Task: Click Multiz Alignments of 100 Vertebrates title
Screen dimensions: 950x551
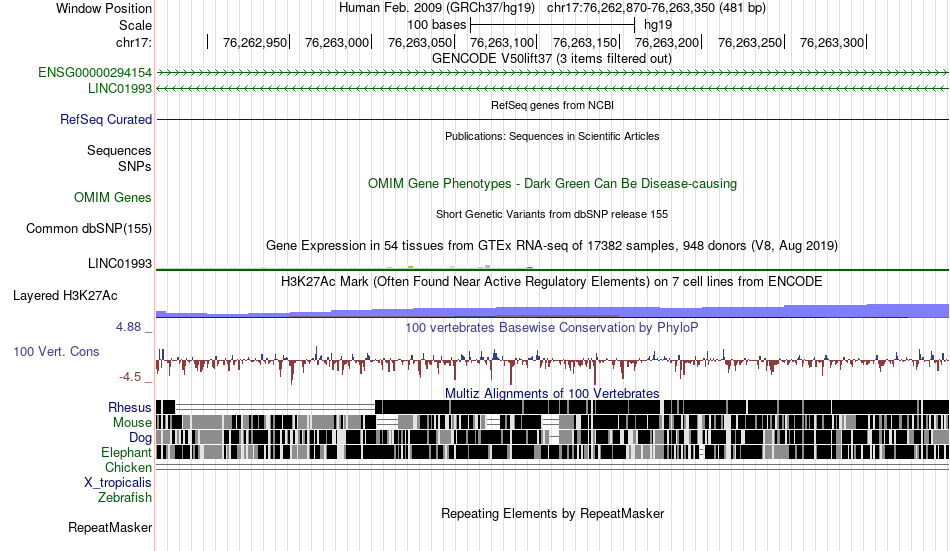Action: [x=552, y=393]
